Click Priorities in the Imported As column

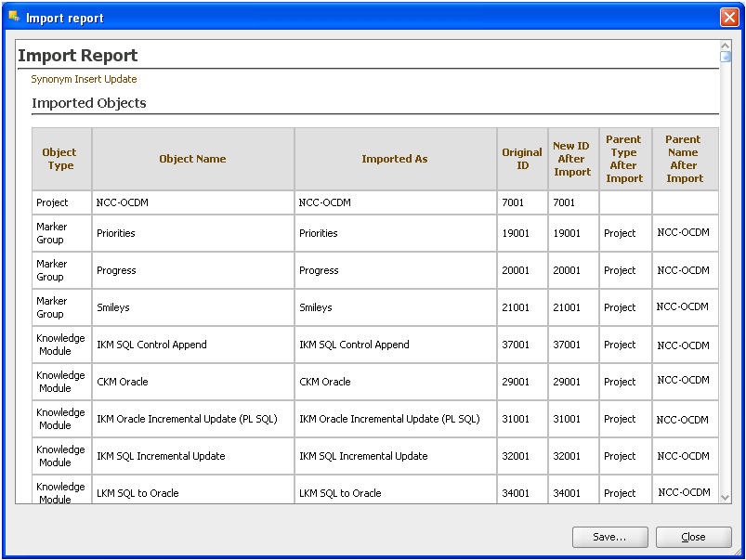tap(319, 233)
